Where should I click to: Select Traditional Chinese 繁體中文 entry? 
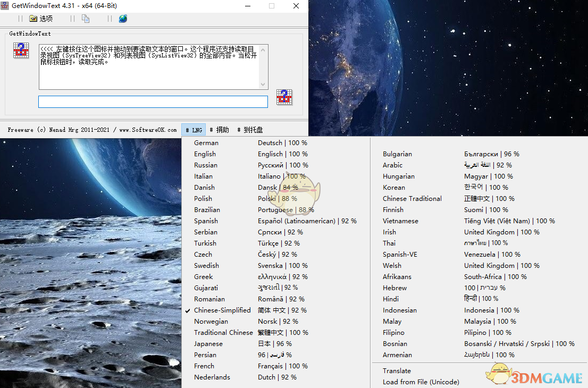point(275,333)
